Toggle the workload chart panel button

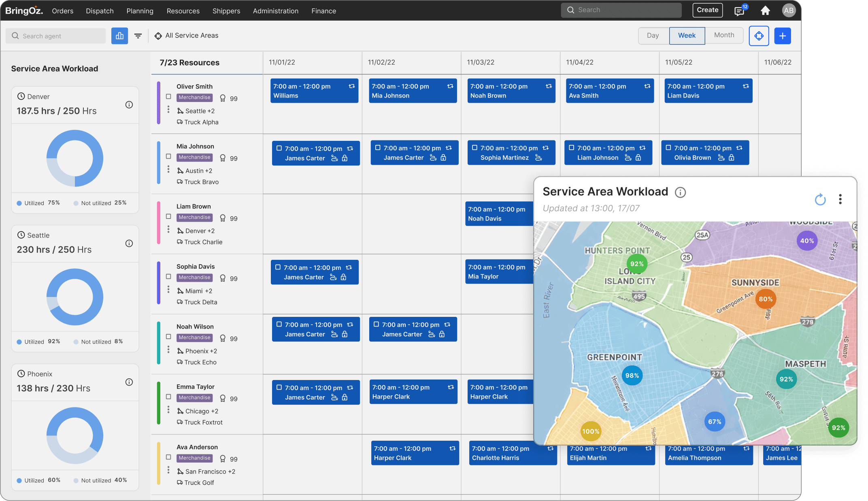click(119, 36)
